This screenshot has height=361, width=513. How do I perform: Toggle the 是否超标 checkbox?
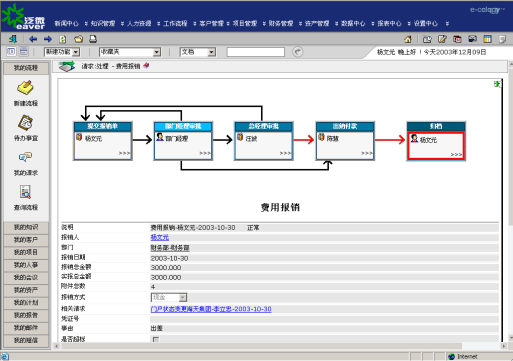156,339
